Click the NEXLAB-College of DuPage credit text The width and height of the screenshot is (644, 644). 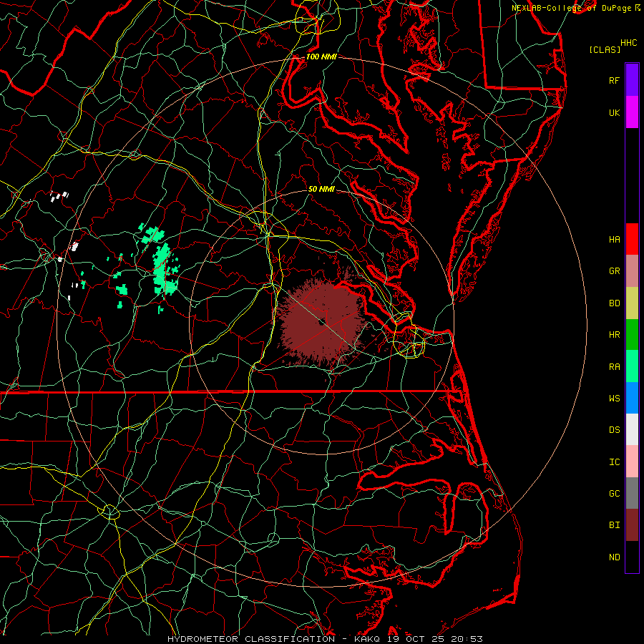pos(571,8)
